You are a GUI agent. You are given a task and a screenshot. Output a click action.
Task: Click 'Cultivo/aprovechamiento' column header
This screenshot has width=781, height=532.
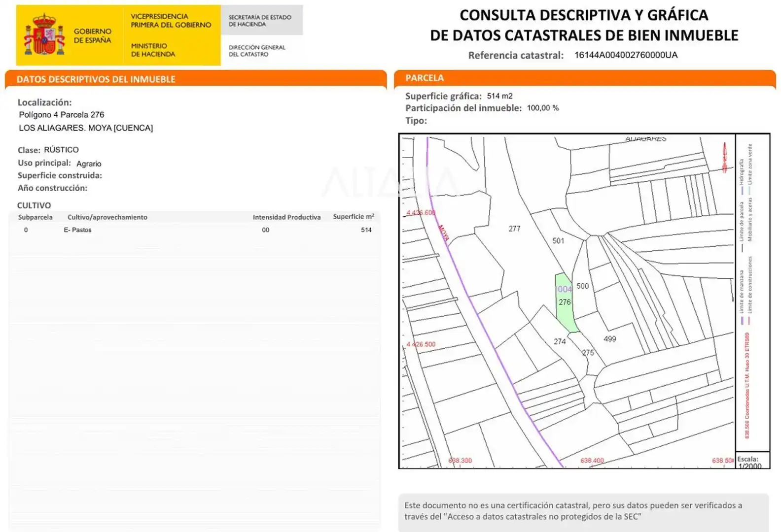point(107,217)
